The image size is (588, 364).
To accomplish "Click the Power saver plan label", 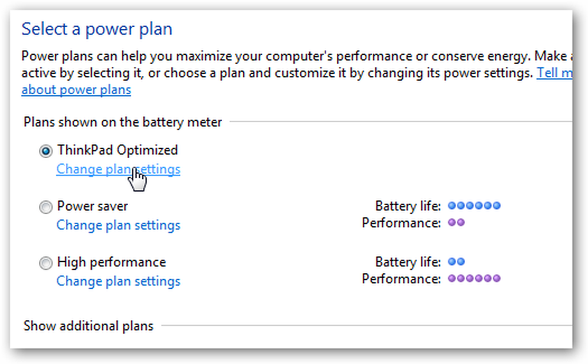I will [92, 206].
